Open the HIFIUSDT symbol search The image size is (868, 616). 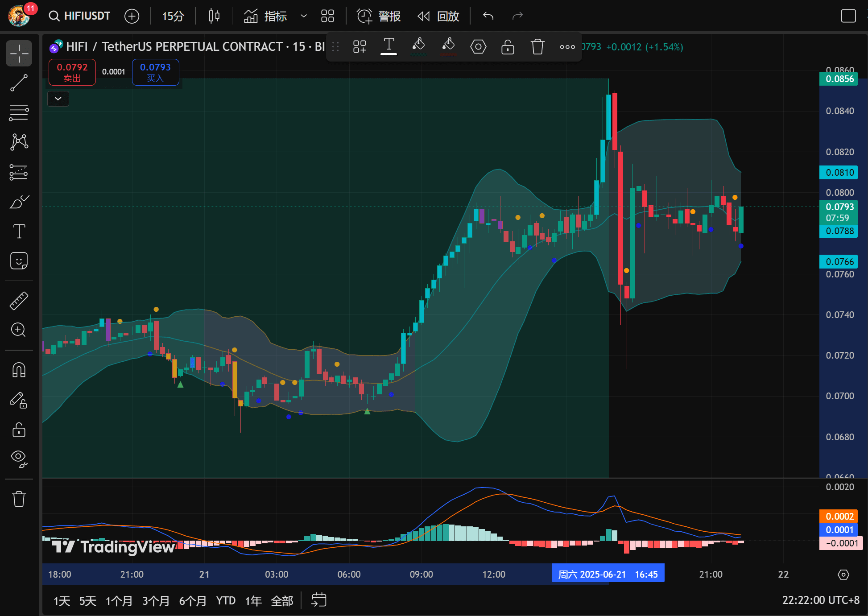79,16
